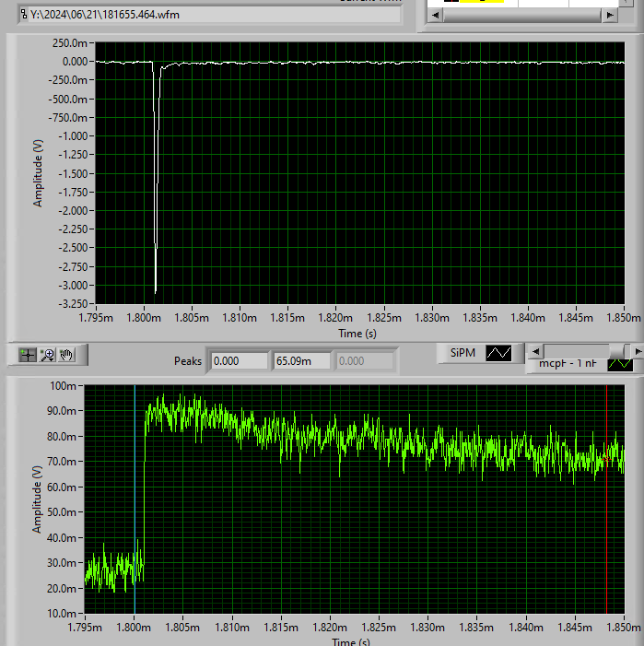
Task: Click lower graph X-axis start 1.795m
Action: tap(85, 628)
